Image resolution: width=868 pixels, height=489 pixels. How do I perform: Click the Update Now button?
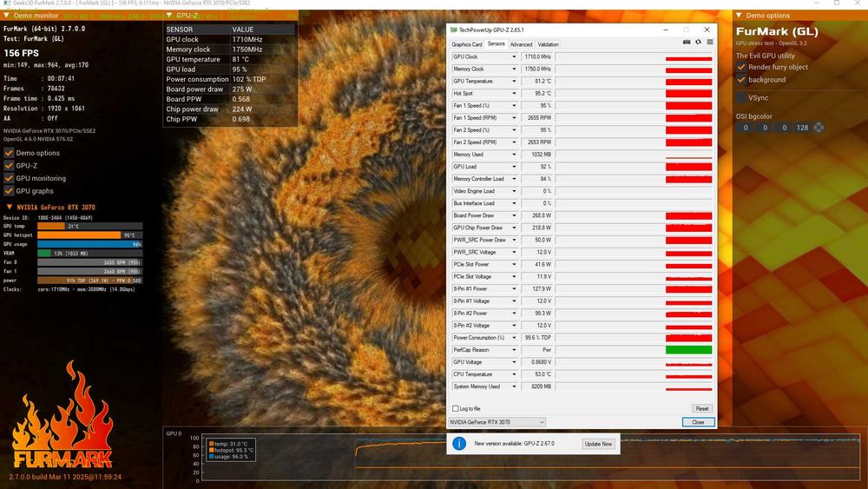pyautogui.click(x=598, y=444)
